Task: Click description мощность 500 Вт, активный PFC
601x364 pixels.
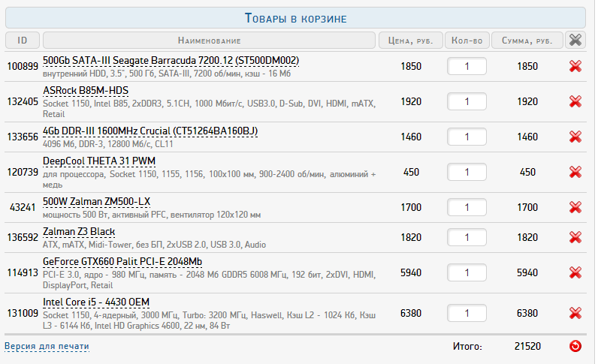Action: (x=152, y=215)
